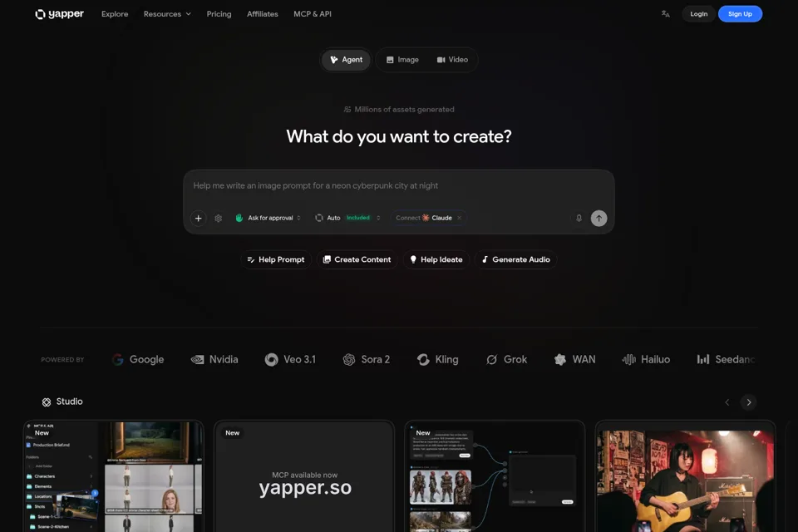Choose the Help Prompt suggestion

[276, 259]
